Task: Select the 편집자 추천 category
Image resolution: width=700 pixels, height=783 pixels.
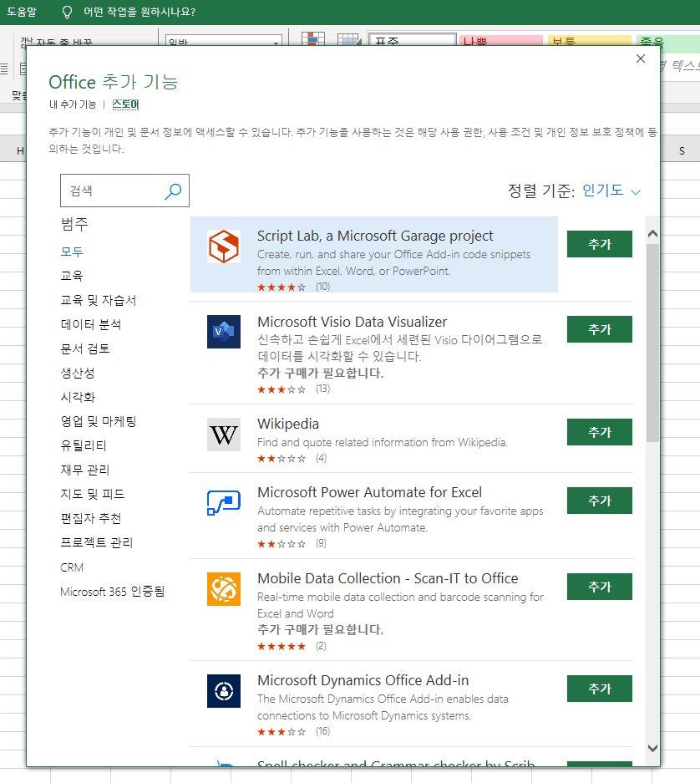Action: coord(91,518)
